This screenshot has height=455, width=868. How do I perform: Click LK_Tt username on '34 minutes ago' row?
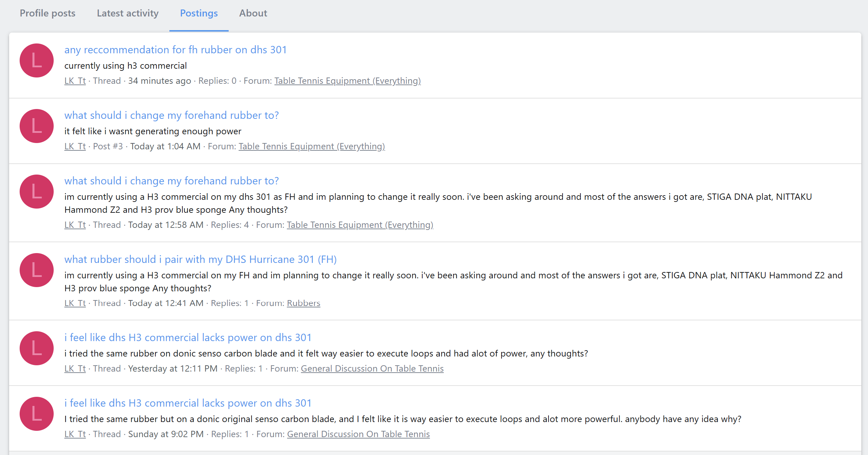pyautogui.click(x=75, y=81)
